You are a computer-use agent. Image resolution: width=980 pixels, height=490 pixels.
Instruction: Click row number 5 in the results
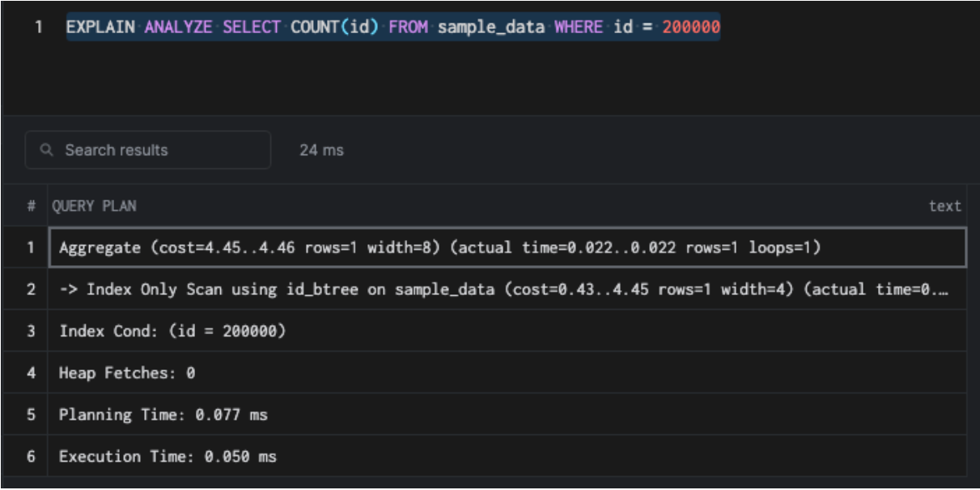point(31,415)
